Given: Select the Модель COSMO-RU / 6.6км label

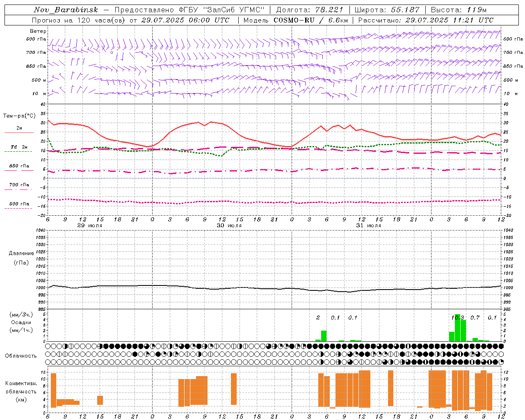Looking at the screenshot, I should tap(295, 20).
